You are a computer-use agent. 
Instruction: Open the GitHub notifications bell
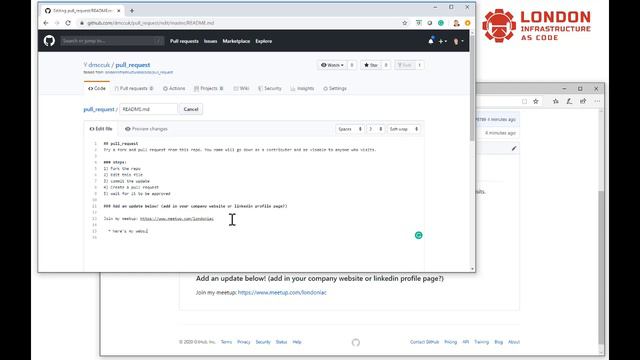pyautogui.click(x=431, y=41)
